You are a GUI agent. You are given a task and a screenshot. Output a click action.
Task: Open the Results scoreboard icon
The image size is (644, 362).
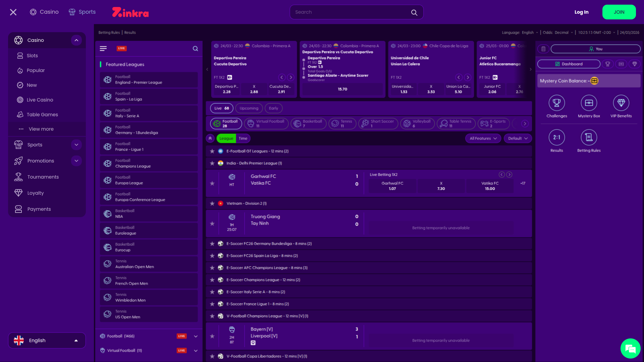coord(556,137)
